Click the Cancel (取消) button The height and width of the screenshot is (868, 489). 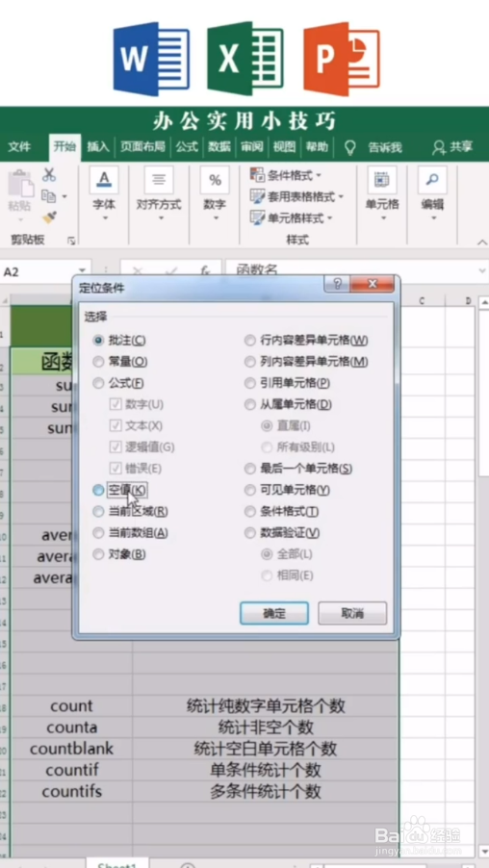point(352,613)
